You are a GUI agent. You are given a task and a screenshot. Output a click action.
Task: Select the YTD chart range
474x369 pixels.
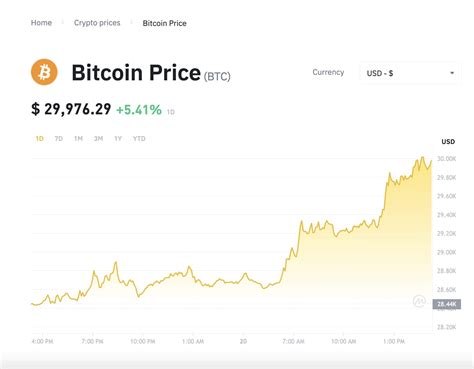139,138
